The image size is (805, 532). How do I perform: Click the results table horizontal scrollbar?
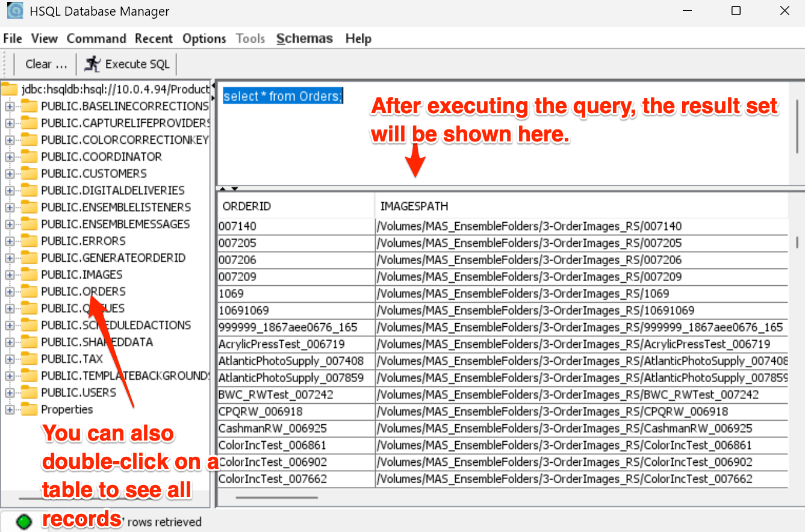(277, 497)
